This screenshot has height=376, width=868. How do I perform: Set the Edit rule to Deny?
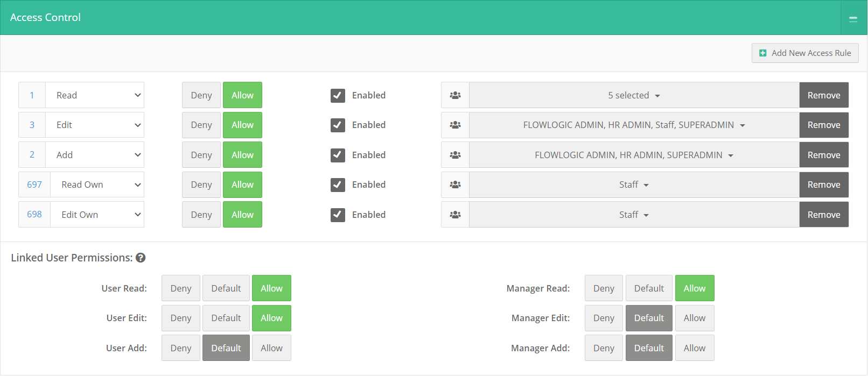coord(201,125)
